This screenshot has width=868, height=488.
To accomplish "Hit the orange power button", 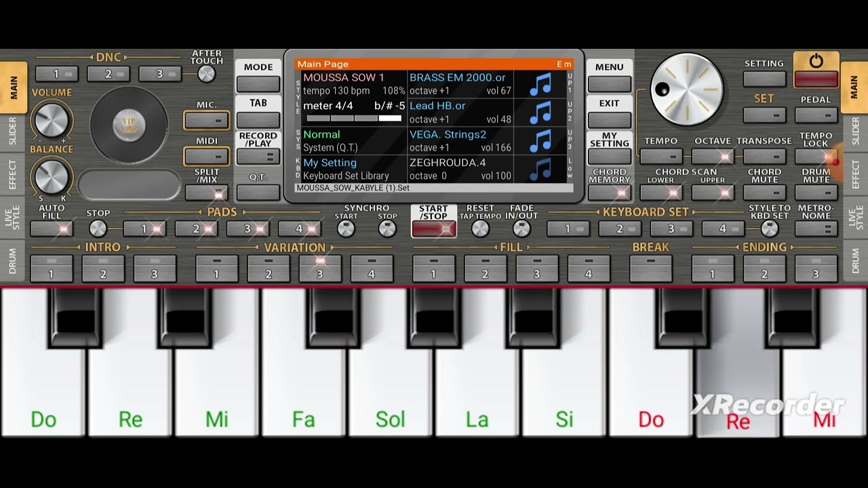I will (816, 69).
